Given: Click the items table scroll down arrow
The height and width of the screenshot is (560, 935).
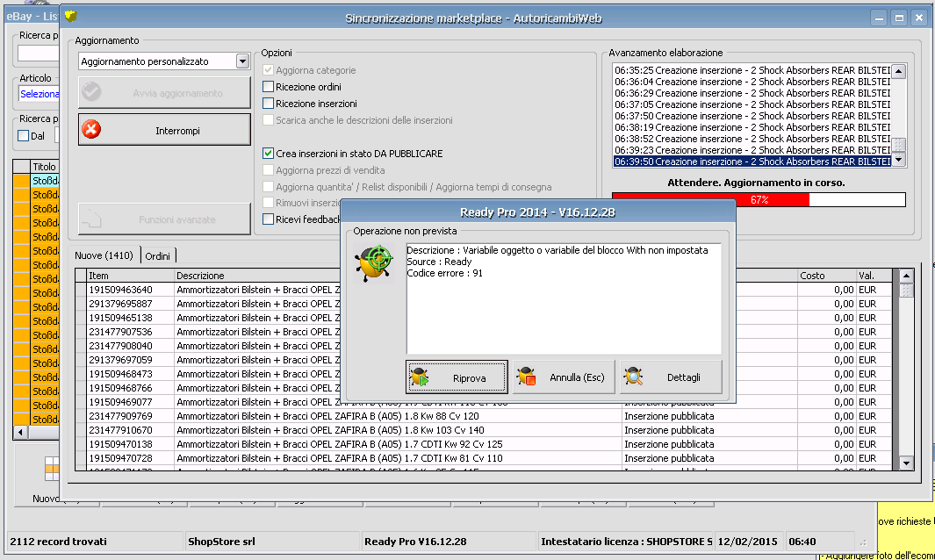Looking at the screenshot, I should pyautogui.click(x=906, y=463).
